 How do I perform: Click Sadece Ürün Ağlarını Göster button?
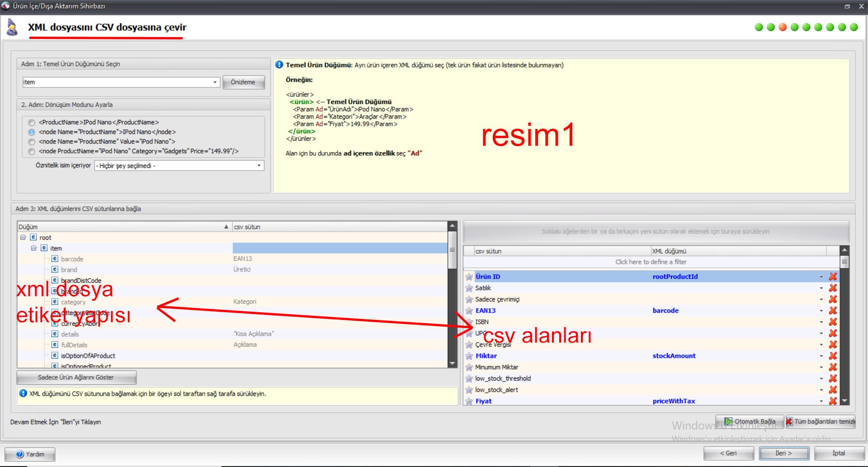pyautogui.click(x=76, y=377)
